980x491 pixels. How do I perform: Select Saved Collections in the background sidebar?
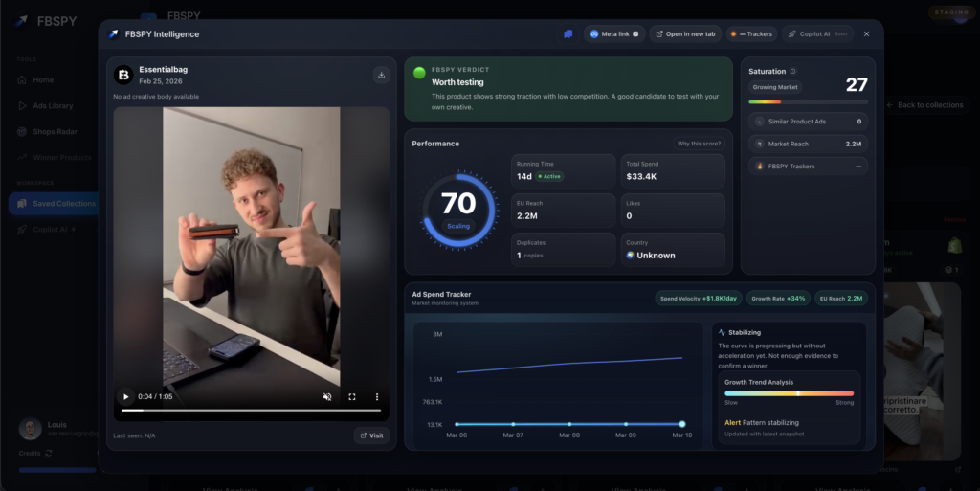tap(54, 204)
